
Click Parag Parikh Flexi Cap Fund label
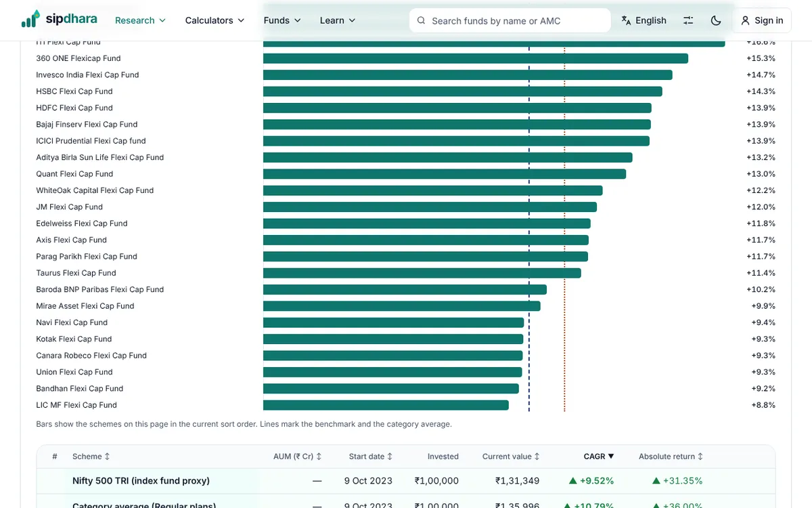coord(87,257)
